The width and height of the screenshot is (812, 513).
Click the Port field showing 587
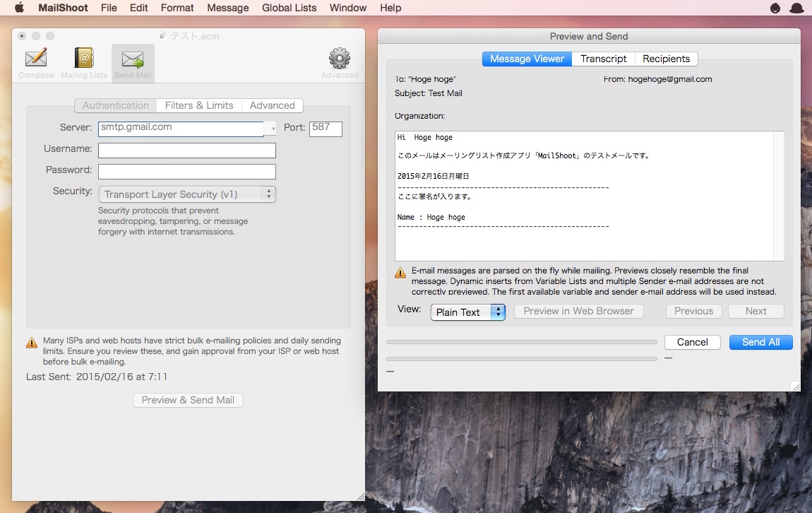click(x=326, y=129)
